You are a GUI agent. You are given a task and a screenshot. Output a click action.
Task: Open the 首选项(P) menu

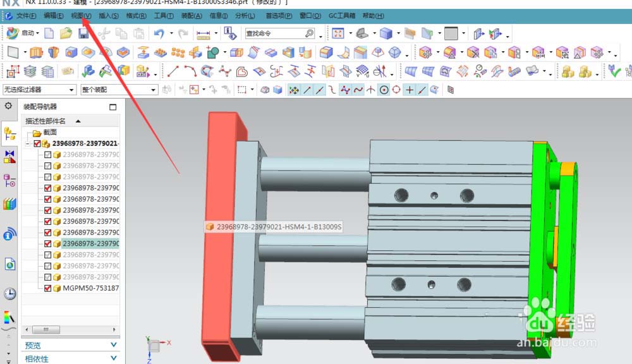pos(279,16)
